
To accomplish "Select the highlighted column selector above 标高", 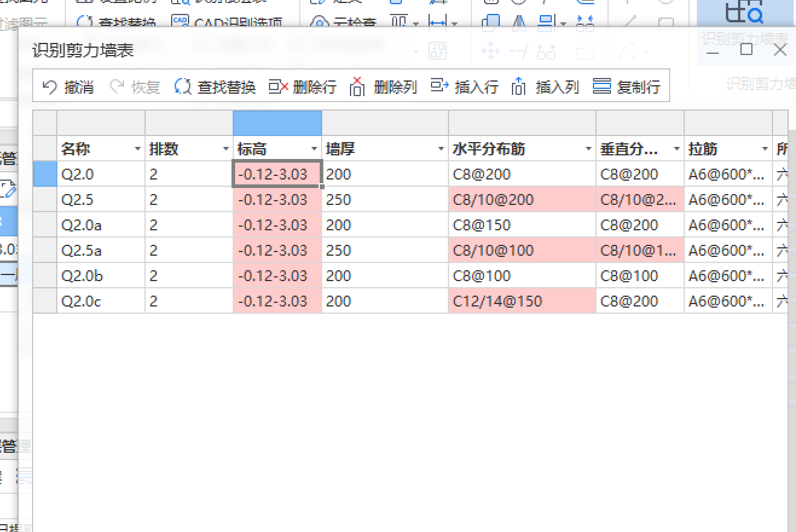I will (x=277, y=123).
